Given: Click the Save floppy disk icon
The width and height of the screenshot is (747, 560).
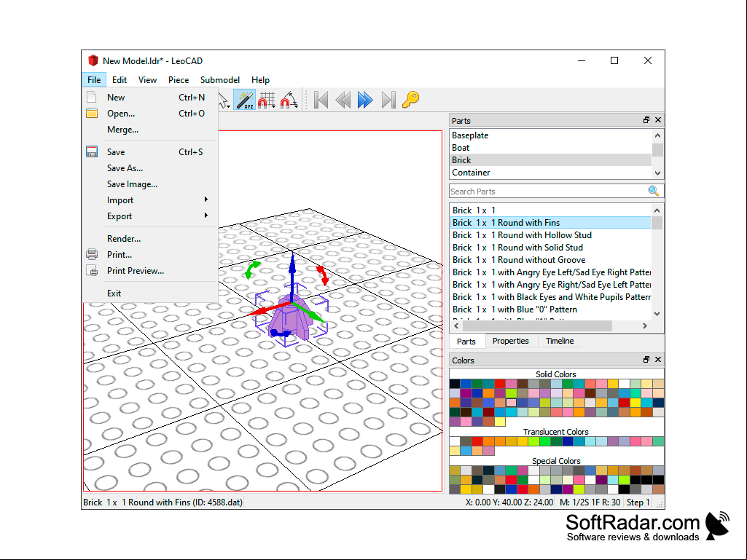Looking at the screenshot, I should [92, 152].
